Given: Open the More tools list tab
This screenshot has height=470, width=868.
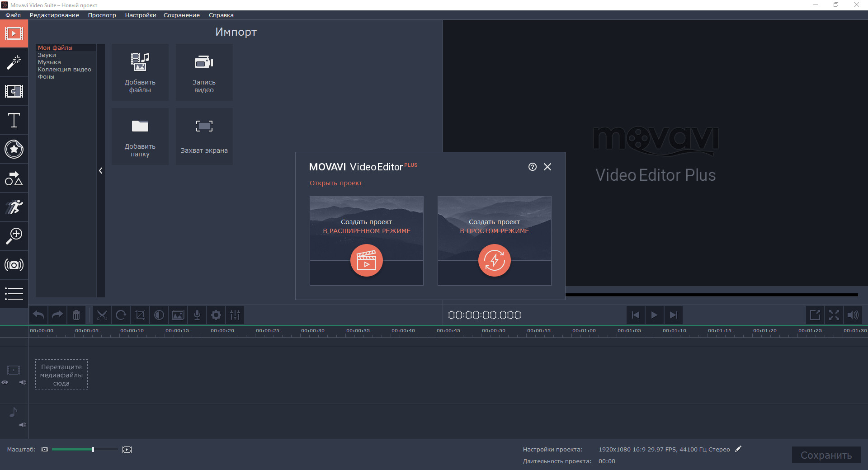Looking at the screenshot, I should click(14, 294).
